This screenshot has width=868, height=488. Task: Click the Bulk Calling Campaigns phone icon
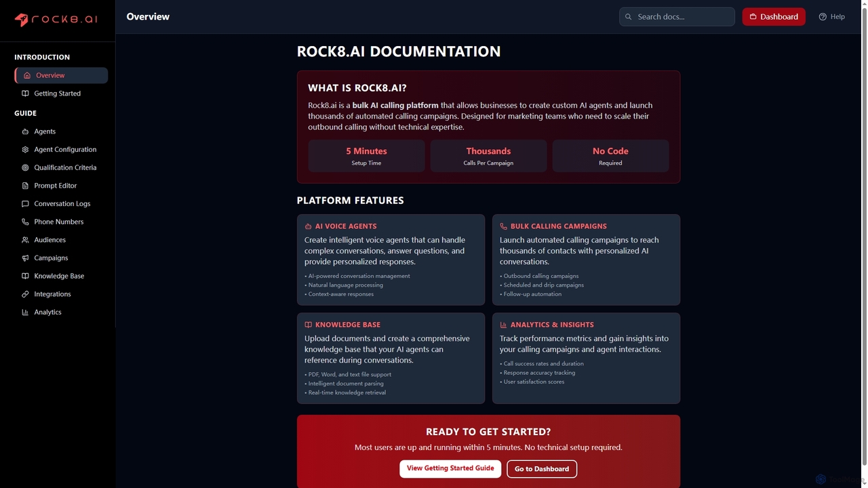tap(504, 226)
